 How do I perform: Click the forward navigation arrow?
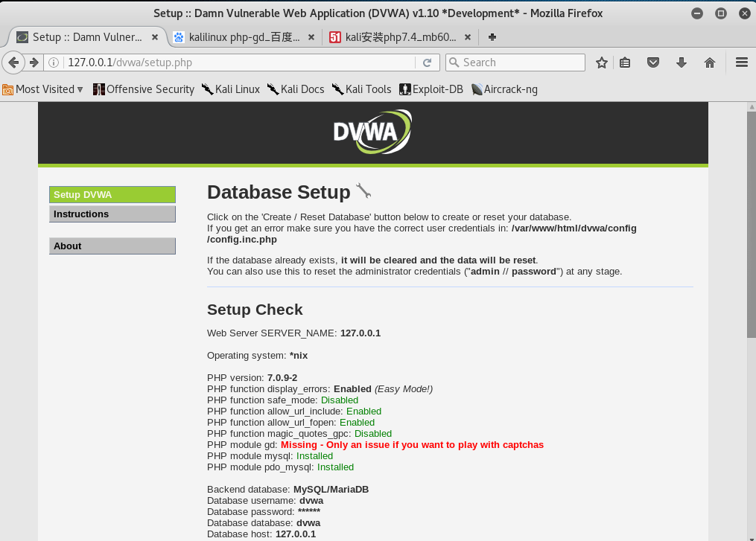point(34,63)
